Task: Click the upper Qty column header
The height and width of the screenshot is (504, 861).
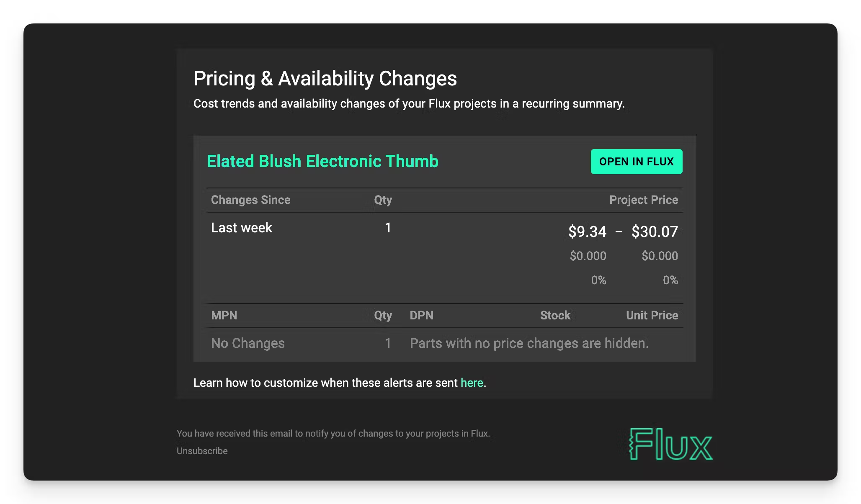Action: tap(383, 200)
